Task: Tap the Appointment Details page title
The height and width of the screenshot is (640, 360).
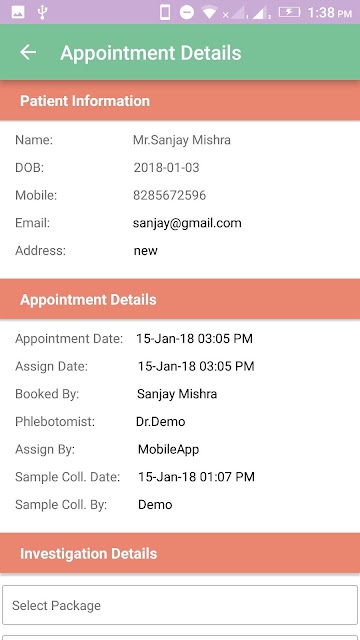Action: click(151, 53)
